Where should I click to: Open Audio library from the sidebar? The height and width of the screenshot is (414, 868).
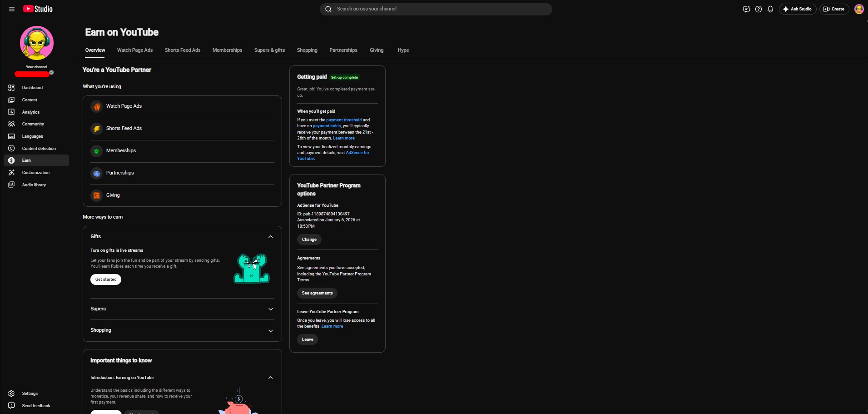(x=37, y=185)
